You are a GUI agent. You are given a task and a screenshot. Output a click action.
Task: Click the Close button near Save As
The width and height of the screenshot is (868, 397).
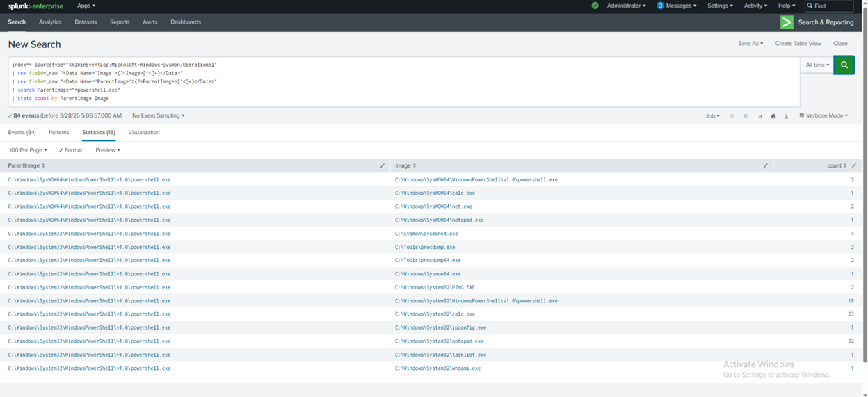(840, 43)
